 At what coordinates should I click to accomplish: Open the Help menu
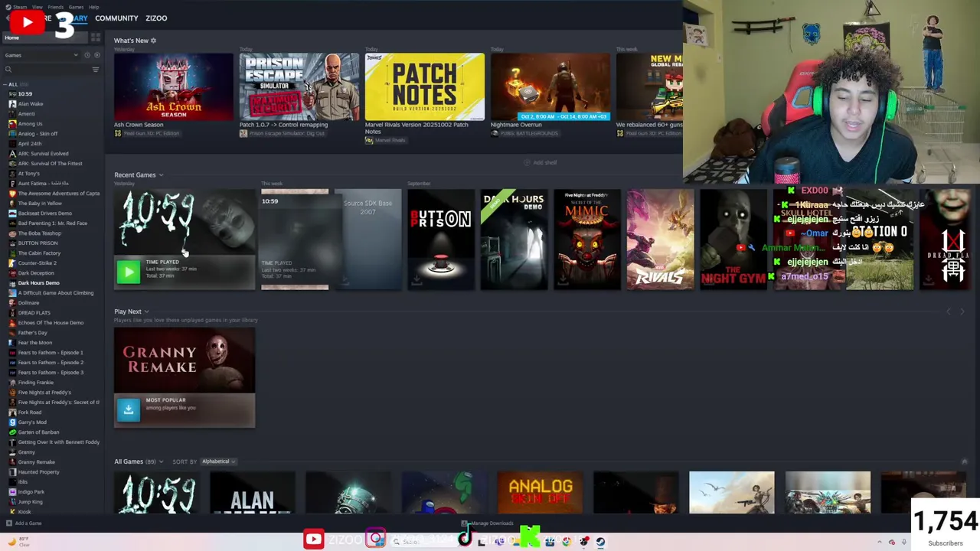[93, 7]
